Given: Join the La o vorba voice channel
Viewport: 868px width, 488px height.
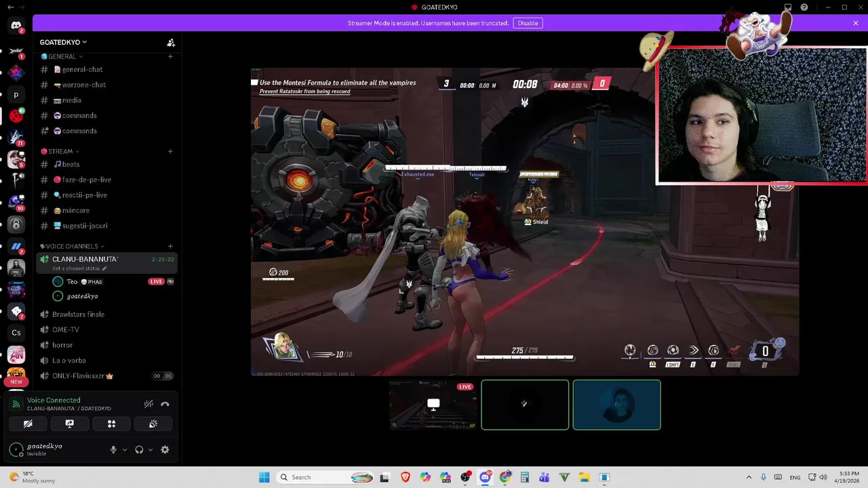Looking at the screenshot, I should [107, 361].
